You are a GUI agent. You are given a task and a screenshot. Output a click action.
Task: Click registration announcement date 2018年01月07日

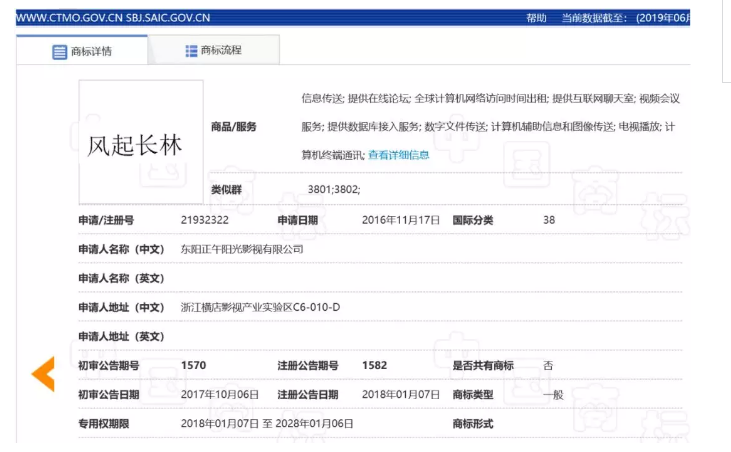point(400,394)
